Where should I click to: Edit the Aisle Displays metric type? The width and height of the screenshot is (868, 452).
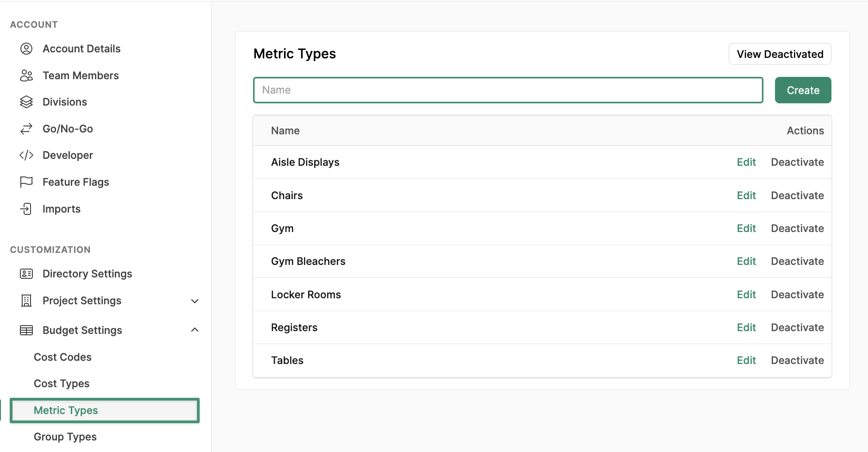[746, 162]
